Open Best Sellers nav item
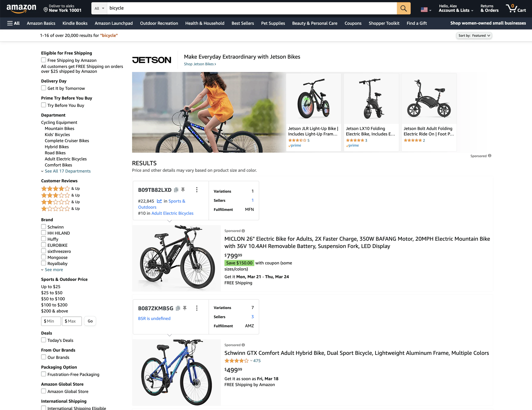The image size is (532, 410). tap(243, 23)
